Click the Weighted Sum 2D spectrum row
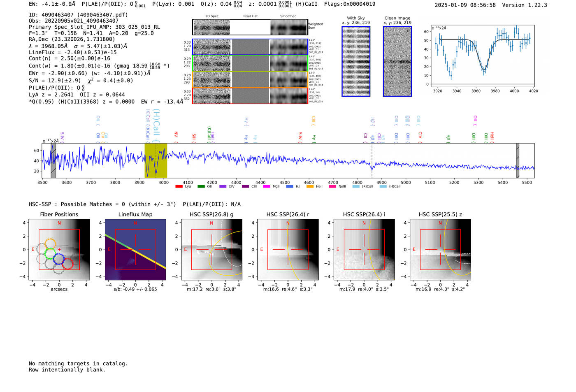Viewport: 576px width, 392px height. [x=250, y=27]
